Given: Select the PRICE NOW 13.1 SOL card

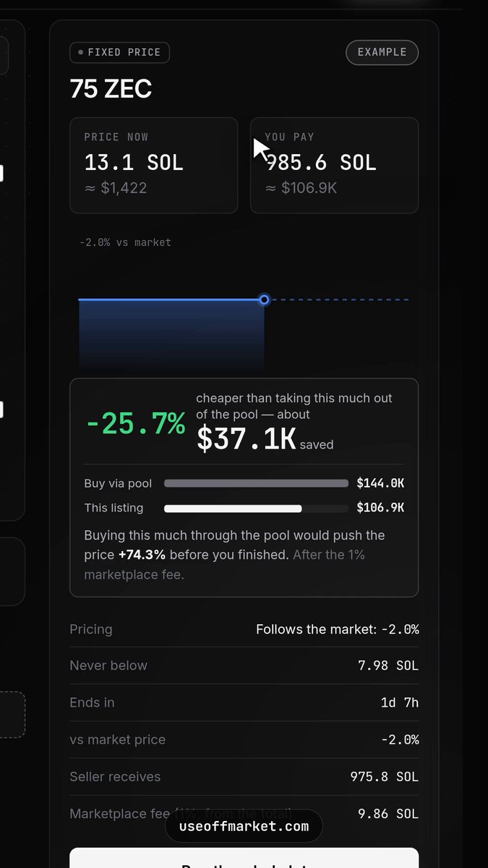Looking at the screenshot, I should click(154, 166).
